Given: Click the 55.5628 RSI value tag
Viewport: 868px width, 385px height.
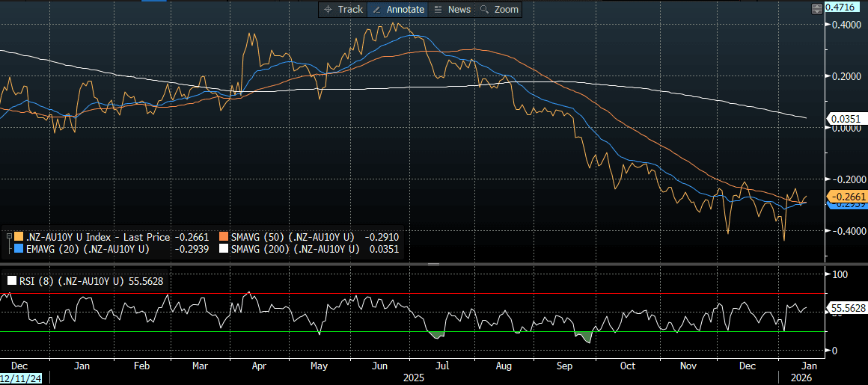Looking at the screenshot, I should pos(846,308).
